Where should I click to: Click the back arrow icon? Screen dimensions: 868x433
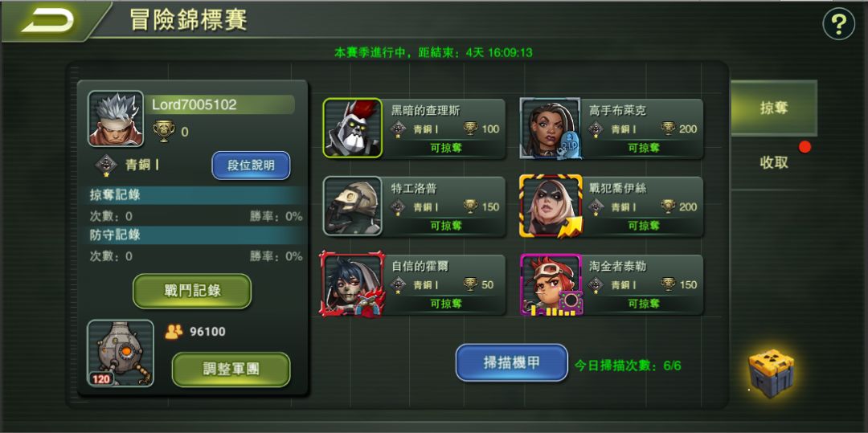(x=47, y=21)
